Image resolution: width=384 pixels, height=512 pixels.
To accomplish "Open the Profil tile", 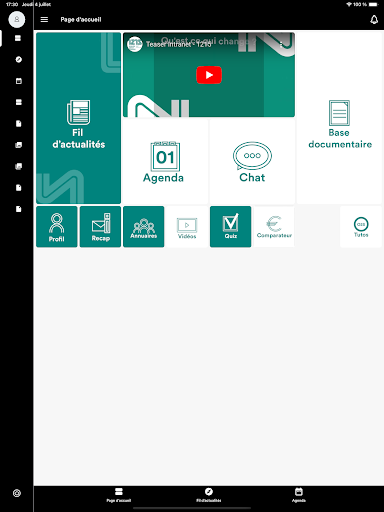I will 57,227.
